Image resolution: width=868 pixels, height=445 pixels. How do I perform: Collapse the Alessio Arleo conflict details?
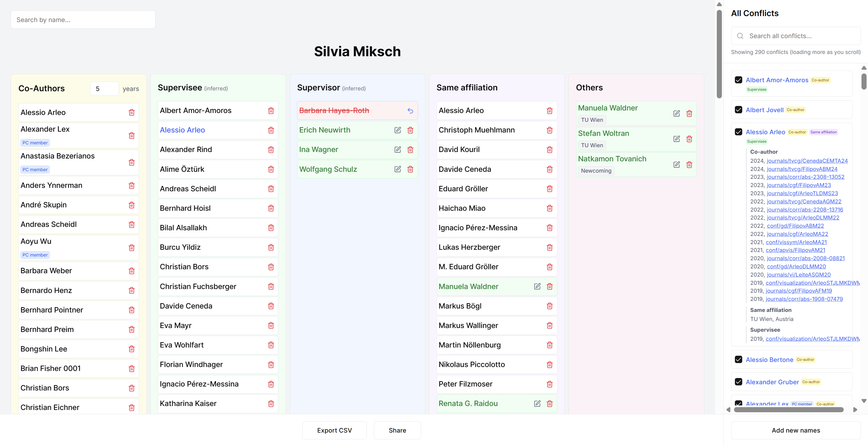(765, 132)
